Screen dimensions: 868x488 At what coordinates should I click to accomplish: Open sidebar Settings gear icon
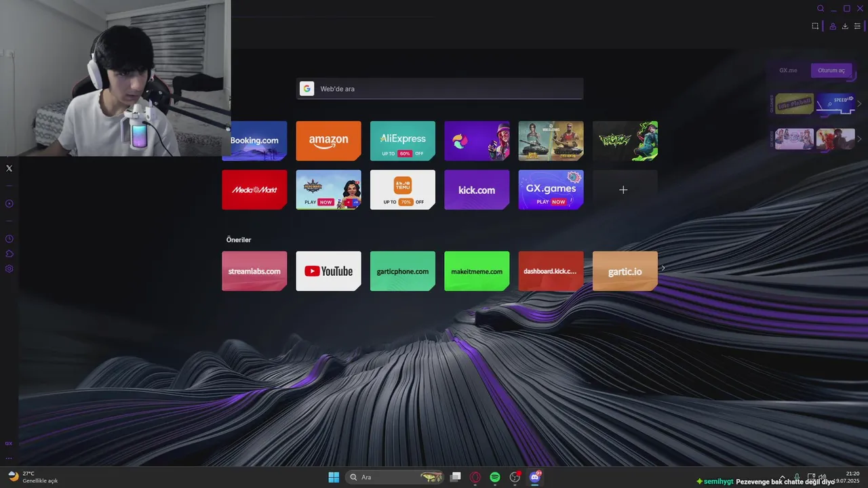tap(9, 268)
